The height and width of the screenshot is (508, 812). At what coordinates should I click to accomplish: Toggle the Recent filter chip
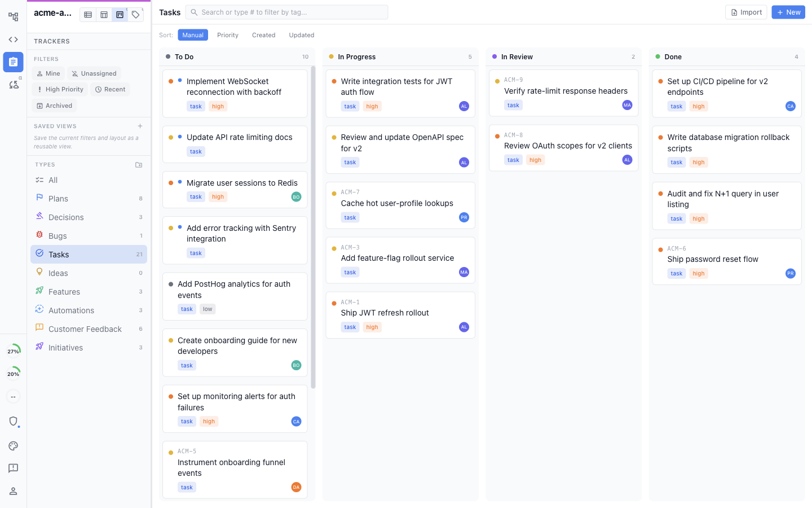(110, 89)
